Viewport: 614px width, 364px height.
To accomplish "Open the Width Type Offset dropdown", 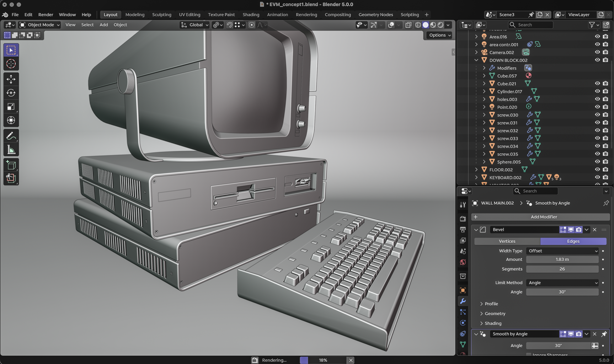I will [562, 251].
